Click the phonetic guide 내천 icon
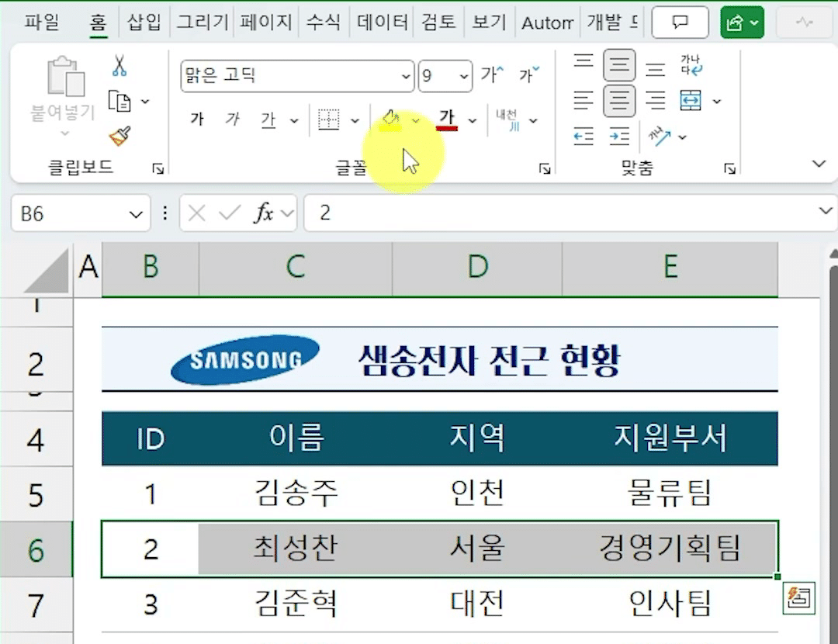The image size is (838, 644). click(507, 119)
